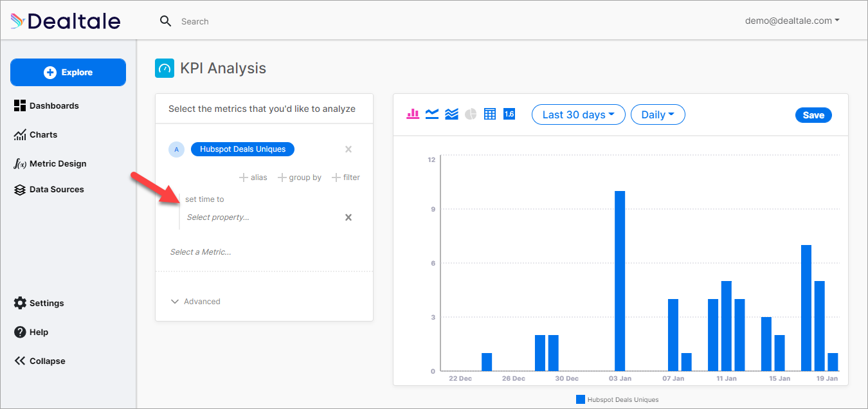The image size is (868, 409).
Task: Open Charts in the sidebar
Action: click(x=35, y=134)
